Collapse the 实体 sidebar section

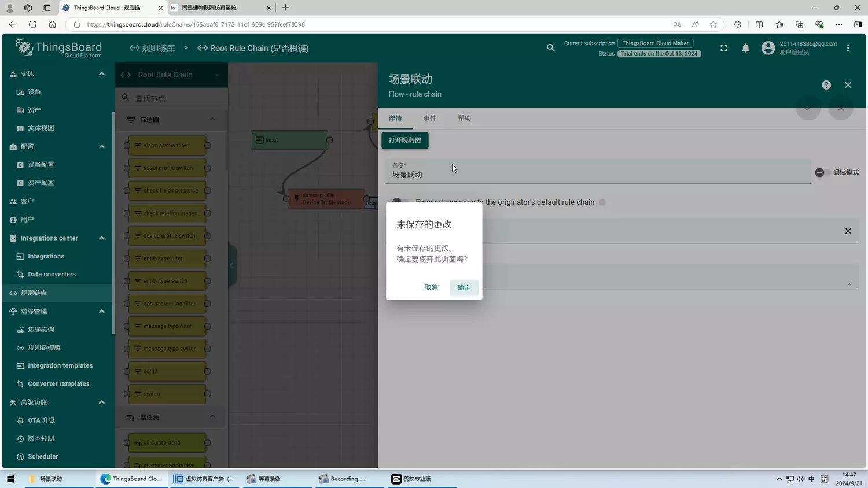101,74
